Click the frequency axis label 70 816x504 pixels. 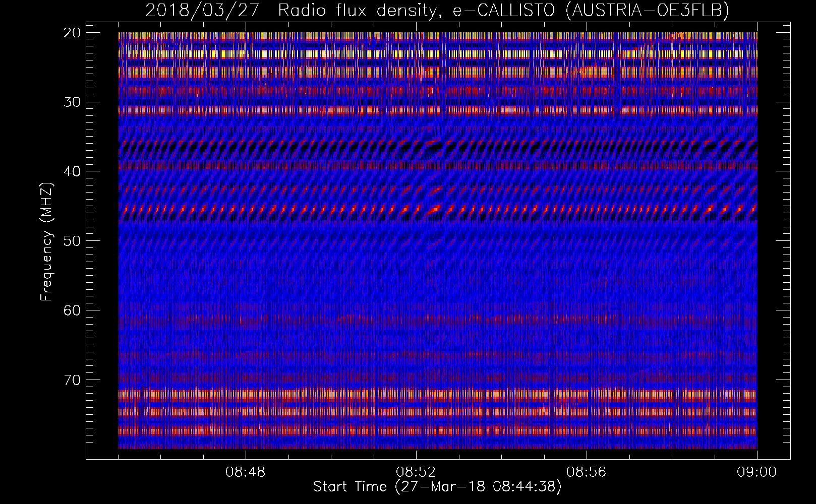point(72,380)
